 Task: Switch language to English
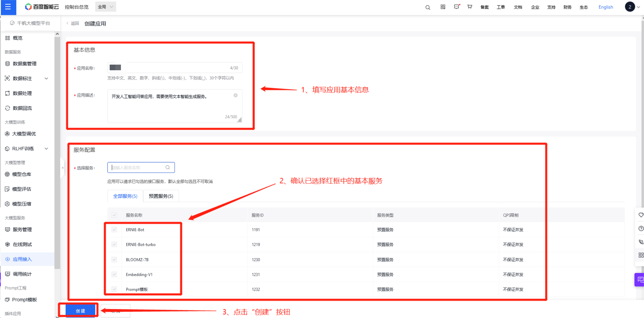point(605,7)
